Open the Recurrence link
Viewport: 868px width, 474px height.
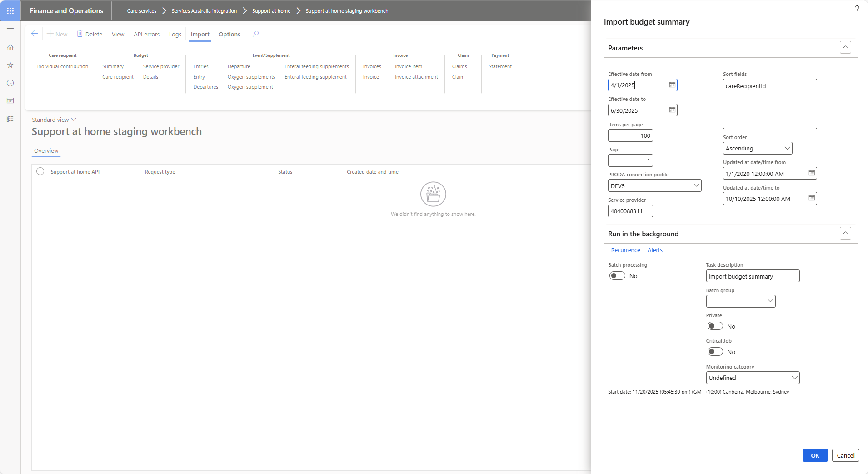625,250
